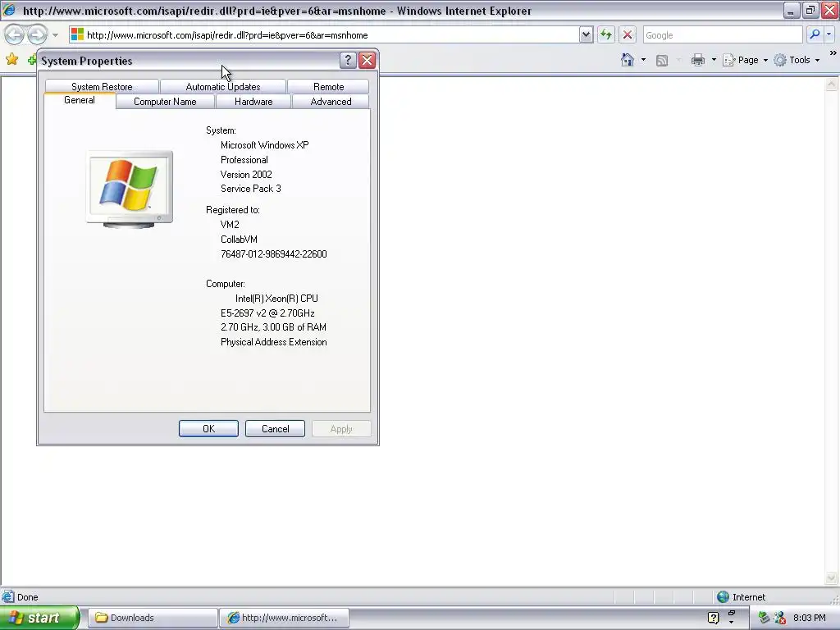This screenshot has height=630, width=840.
Task: Switch to the Automatic Updates tab
Action: pos(223,87)
